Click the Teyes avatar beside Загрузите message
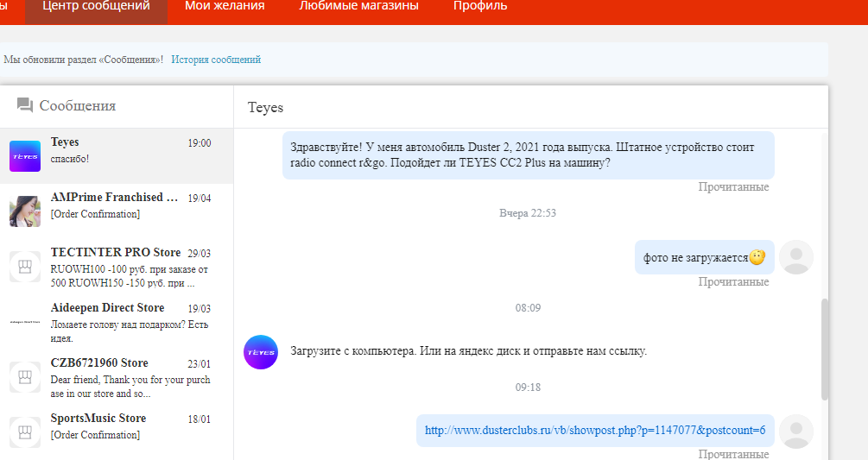Viewport: 868px width, 460px height. 261,352
